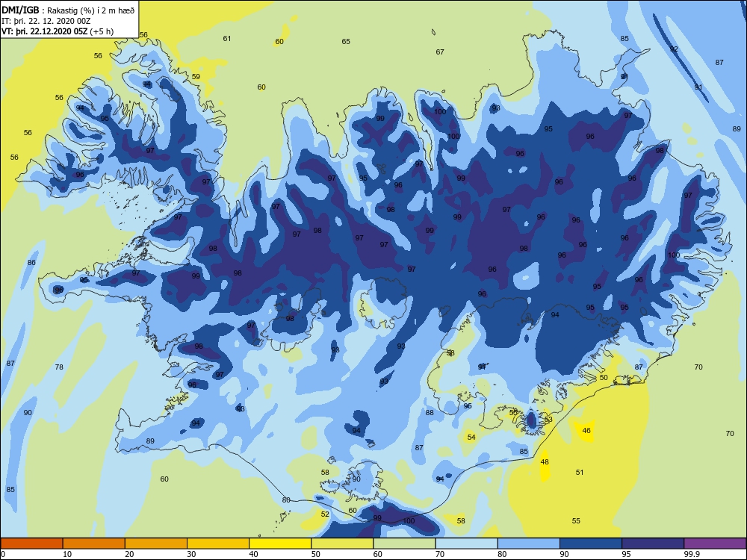Click the humidity value '48' in the yellow area
The image size is (747, 560).
pyautogui.click(x=545, y=462)
